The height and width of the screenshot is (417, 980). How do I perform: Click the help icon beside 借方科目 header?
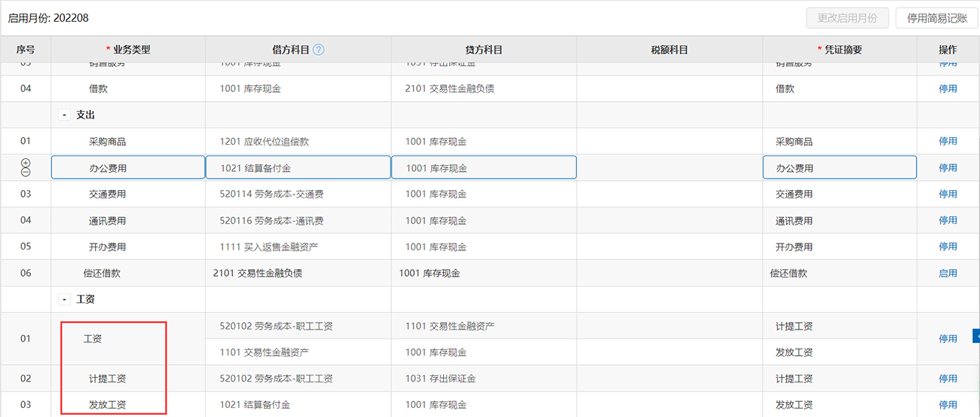click(x=318, y=50)
